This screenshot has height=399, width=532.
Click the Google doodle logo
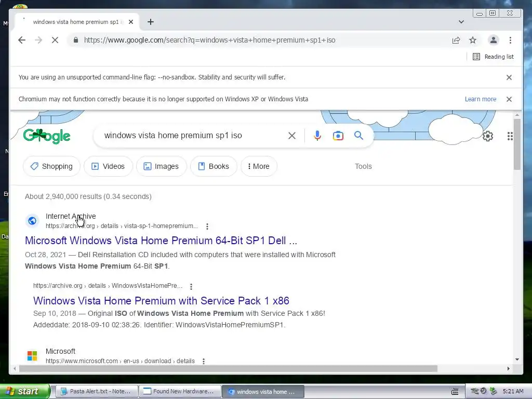(47, 136)
